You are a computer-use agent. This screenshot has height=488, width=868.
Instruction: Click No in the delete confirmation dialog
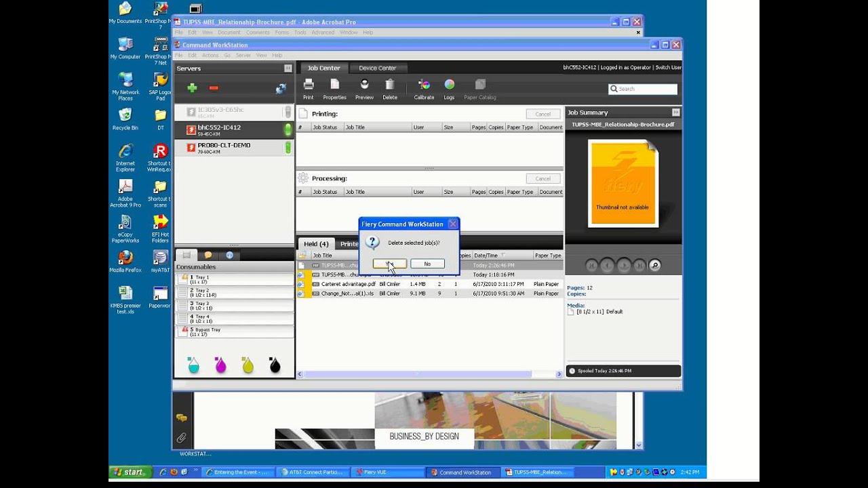coord(427,264)
